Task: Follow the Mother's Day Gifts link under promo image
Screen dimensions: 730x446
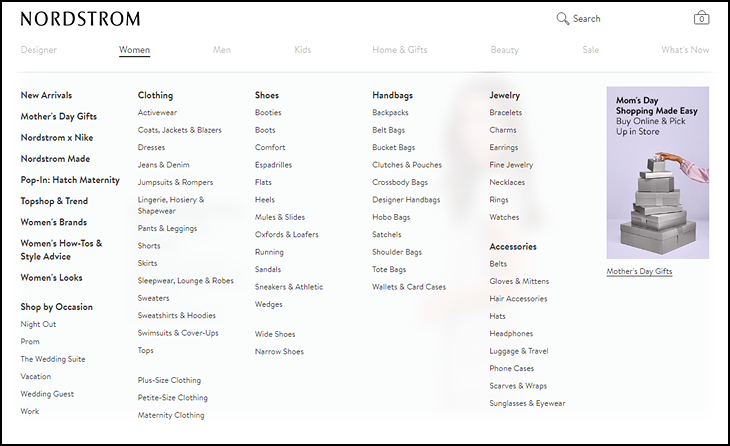Action: [639, 271]
